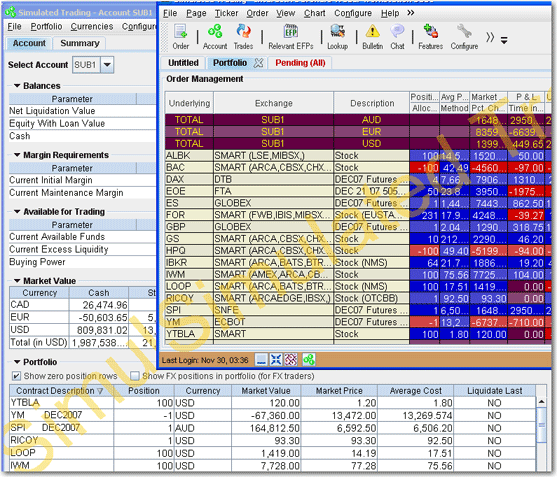The height and width of the screenshot is (477, 557).
Task: Open Currencies menu in Account window
Action: tap(92, 27)
